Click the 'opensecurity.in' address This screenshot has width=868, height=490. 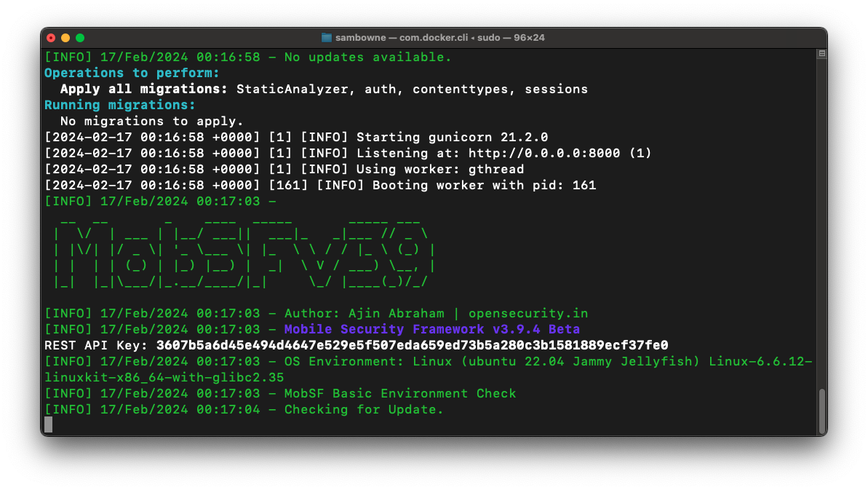[x=528, y=314]
